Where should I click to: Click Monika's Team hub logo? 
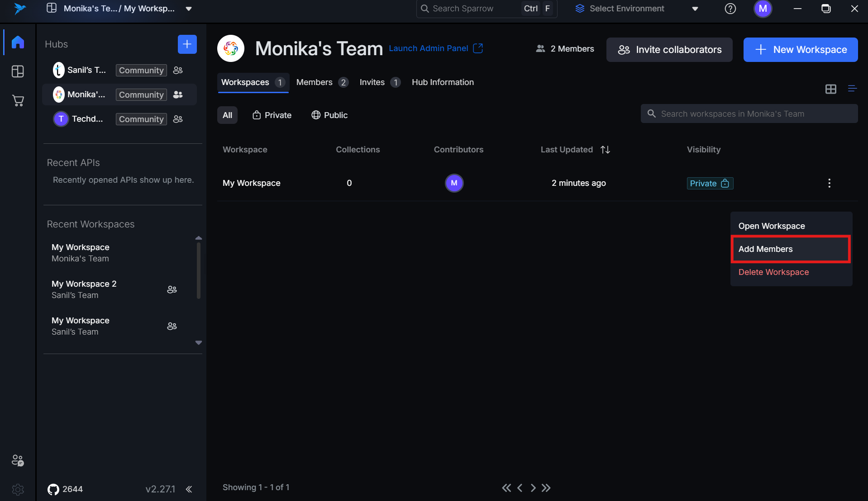[x=231, y=48]
